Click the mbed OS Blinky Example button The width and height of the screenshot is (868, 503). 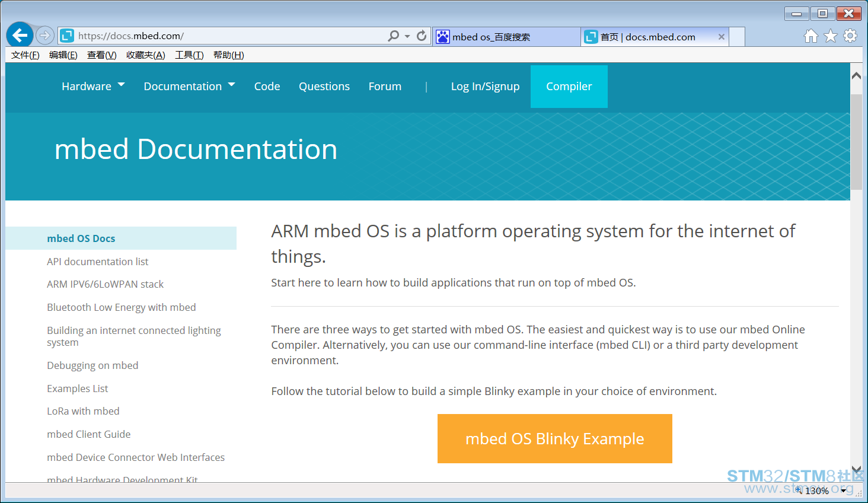pos(555,438)
